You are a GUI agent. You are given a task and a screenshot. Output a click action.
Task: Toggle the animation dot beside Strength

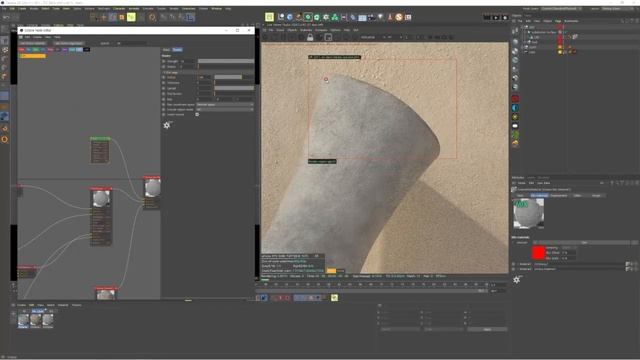click(164, 61)
